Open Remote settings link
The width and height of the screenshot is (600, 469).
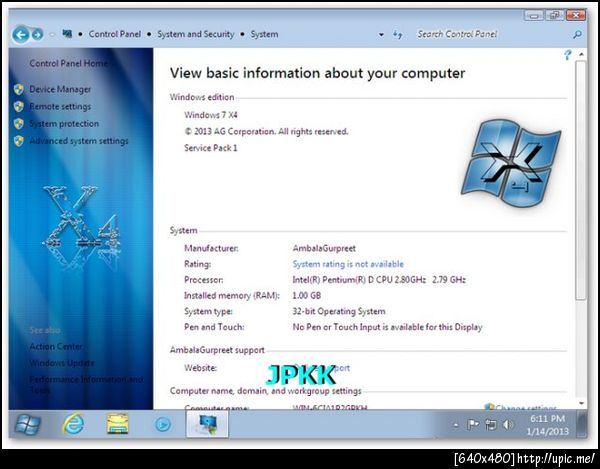pos(60,106)
